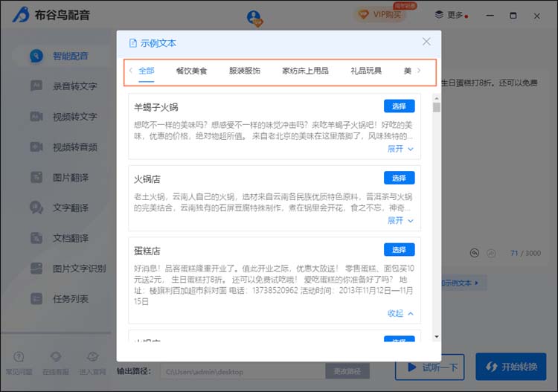Click 选择 button for 羊蝎子火锅 sample
Viewport: 558px width, 392px height.
point(399,106)
